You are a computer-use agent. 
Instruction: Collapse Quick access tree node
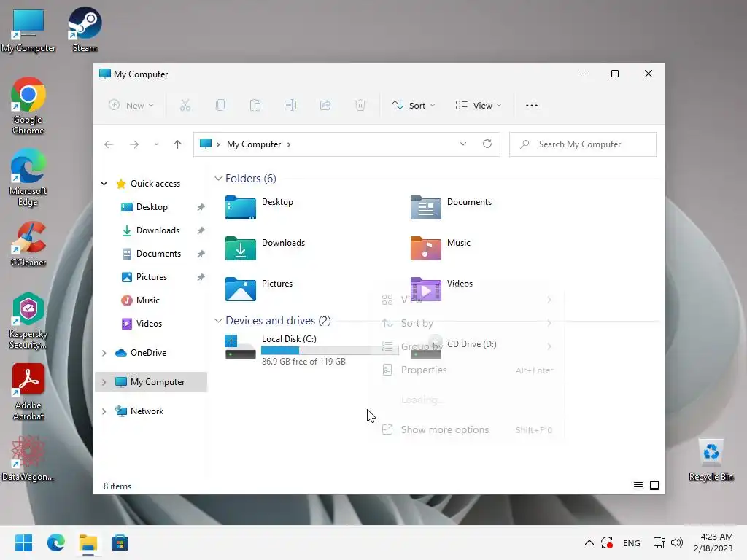click(x=104, y=183)
